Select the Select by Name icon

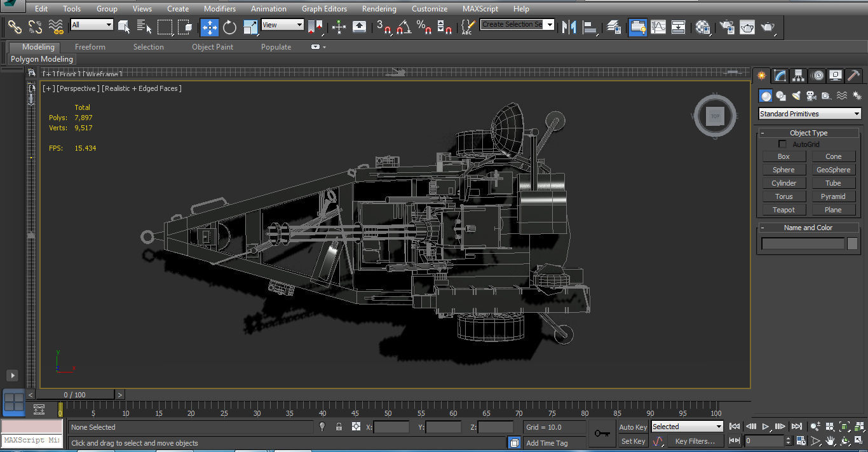tap(144, 27)
